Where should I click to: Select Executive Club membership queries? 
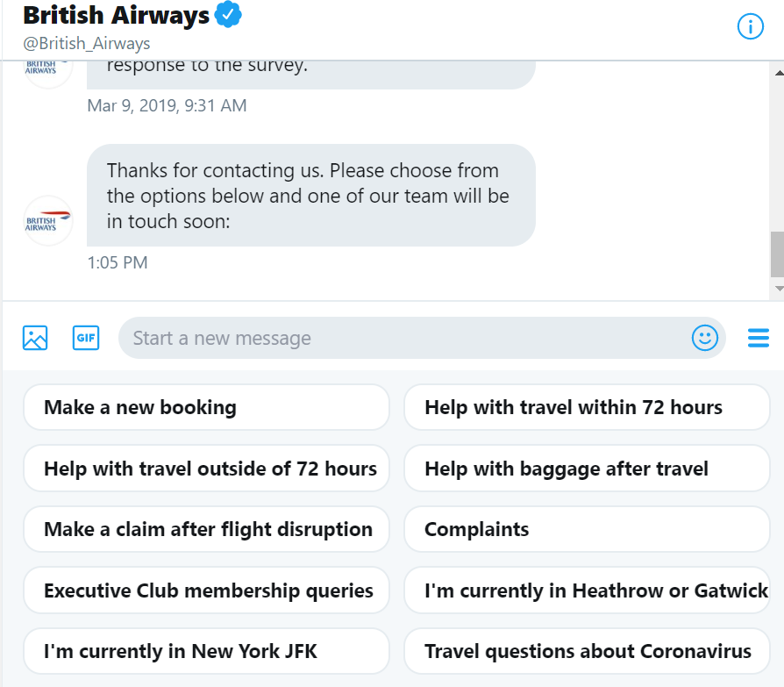pyautogui.click(x=206, y=590)
